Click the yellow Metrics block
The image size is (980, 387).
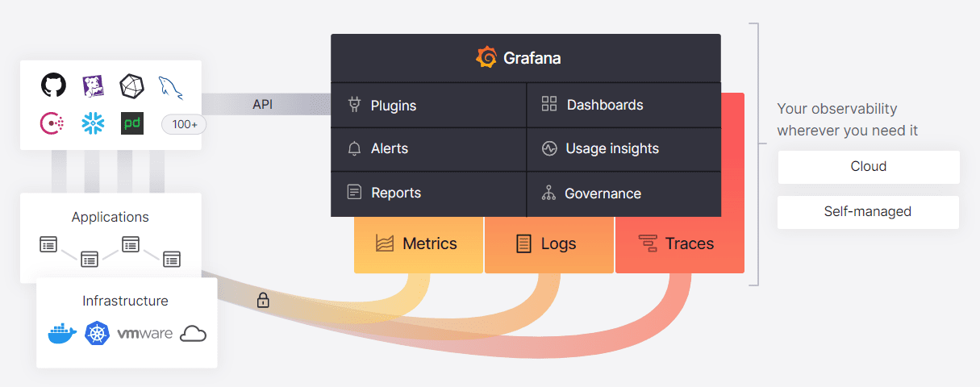418,244
